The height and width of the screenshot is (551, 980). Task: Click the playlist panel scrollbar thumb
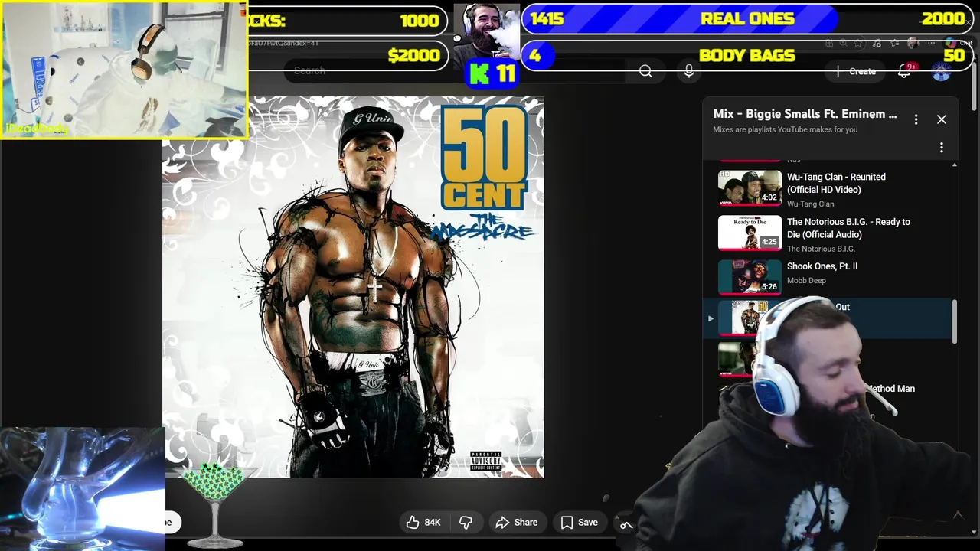coord(955,321)
